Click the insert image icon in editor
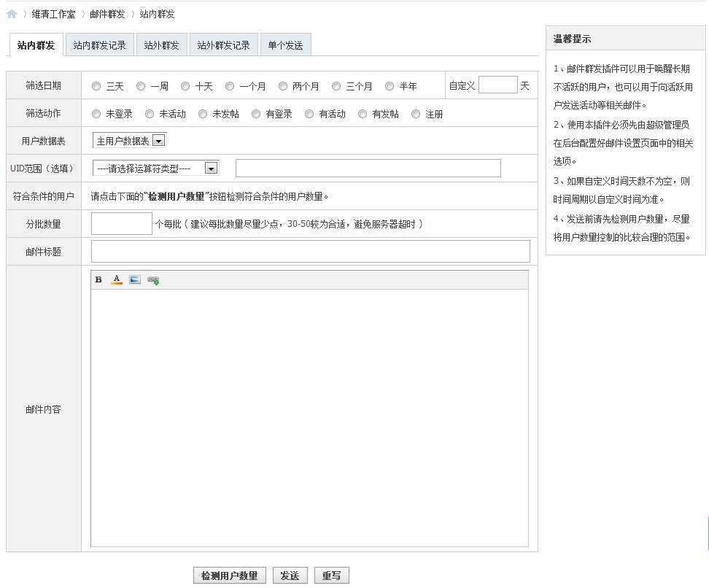 (x=135, y=280)
